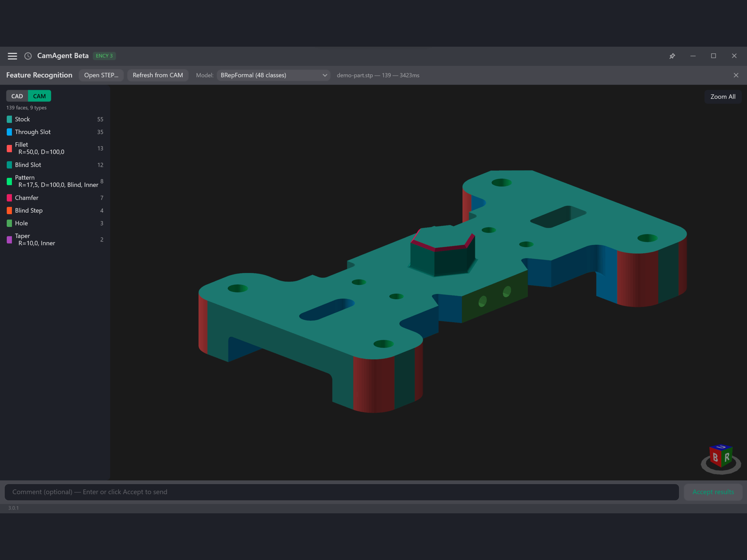
Task: Click Zoom All button
Action: 723,97
